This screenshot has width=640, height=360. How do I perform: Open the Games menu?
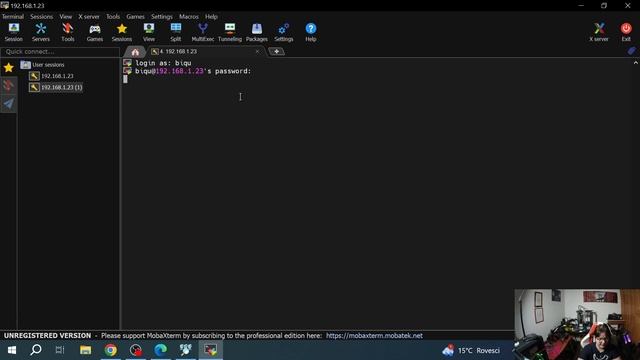click(x=135, y=17)
